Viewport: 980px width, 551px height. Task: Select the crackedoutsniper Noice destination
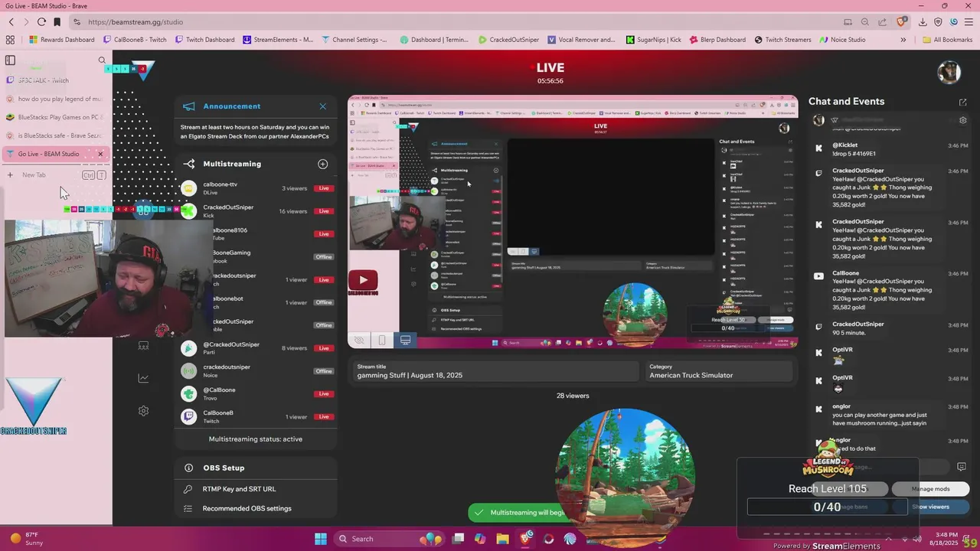[256, 371]
